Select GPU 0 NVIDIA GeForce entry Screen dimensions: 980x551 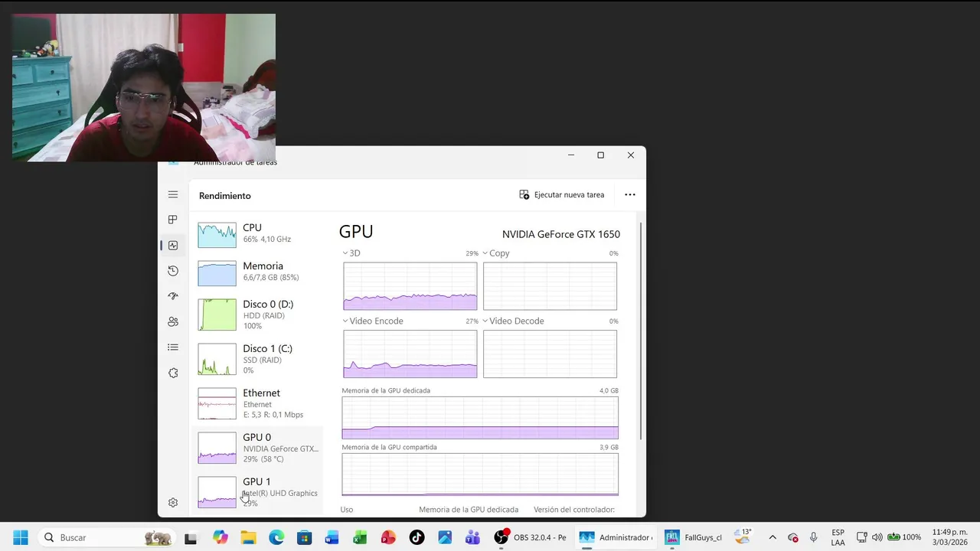259,448
